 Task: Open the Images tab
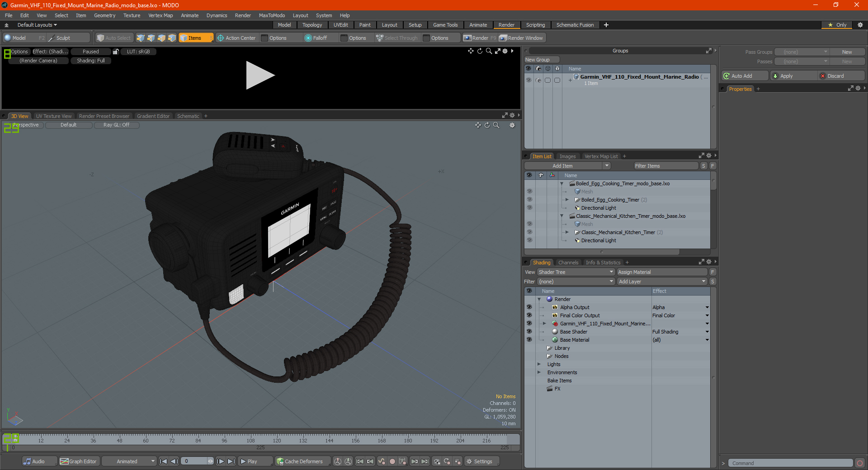567,156
